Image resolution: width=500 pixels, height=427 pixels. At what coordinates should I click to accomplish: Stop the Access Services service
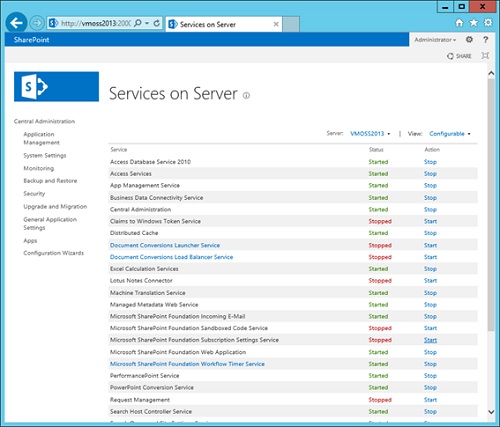tap(430, 174)
